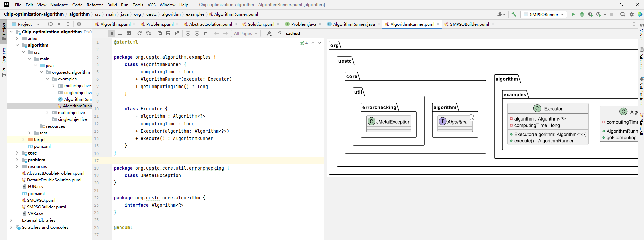Click the Reload diagram icon

140,33
